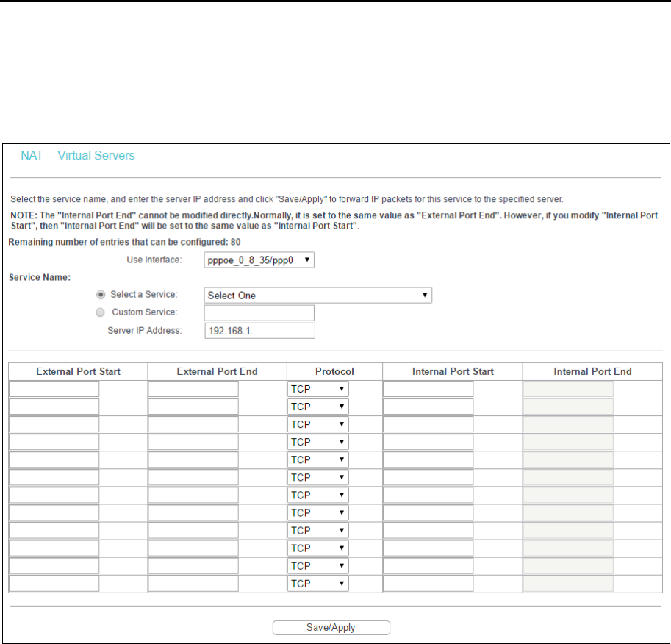Click second row External Port Start field
Image resolution: width=671 pixels, height=644 pixels.
tap(54, 407)
